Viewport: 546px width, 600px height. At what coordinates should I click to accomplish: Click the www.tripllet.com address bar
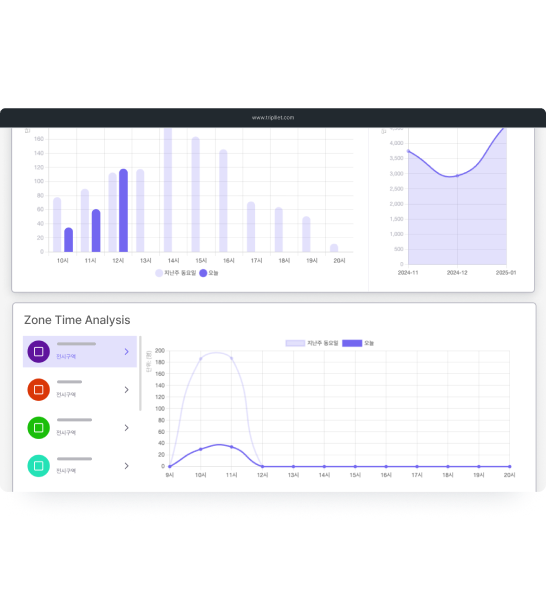coord(273,117)
